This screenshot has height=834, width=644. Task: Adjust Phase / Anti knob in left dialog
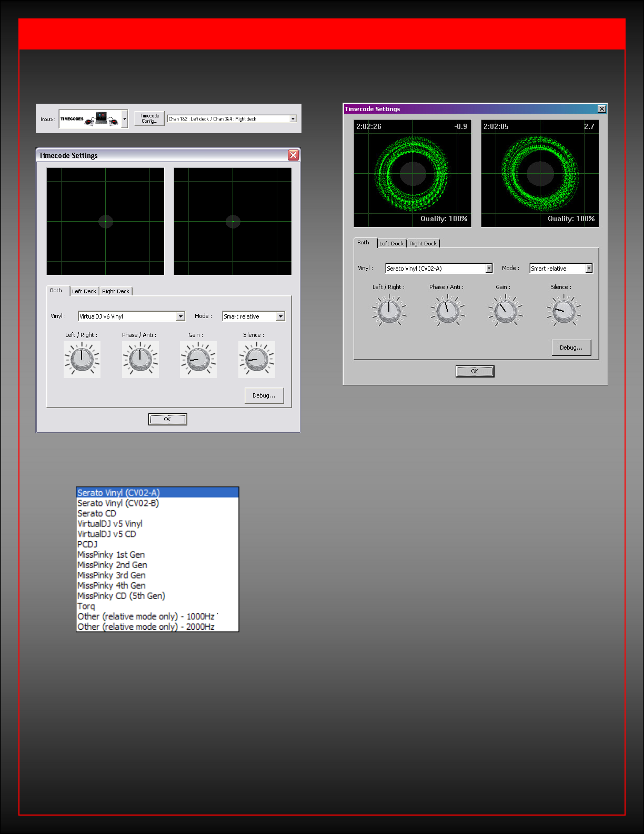point(140,360)
